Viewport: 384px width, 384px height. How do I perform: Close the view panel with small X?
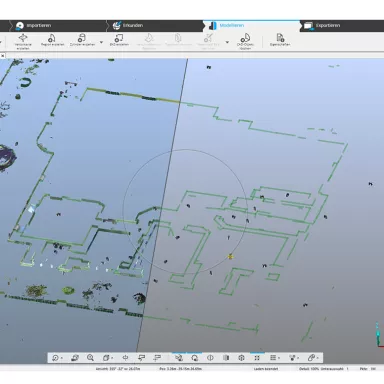click(x=3, y=56)
